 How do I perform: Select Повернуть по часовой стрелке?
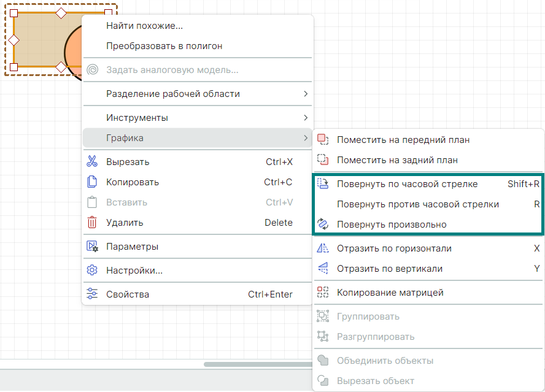pyautogui.click(x=407, y=184)
